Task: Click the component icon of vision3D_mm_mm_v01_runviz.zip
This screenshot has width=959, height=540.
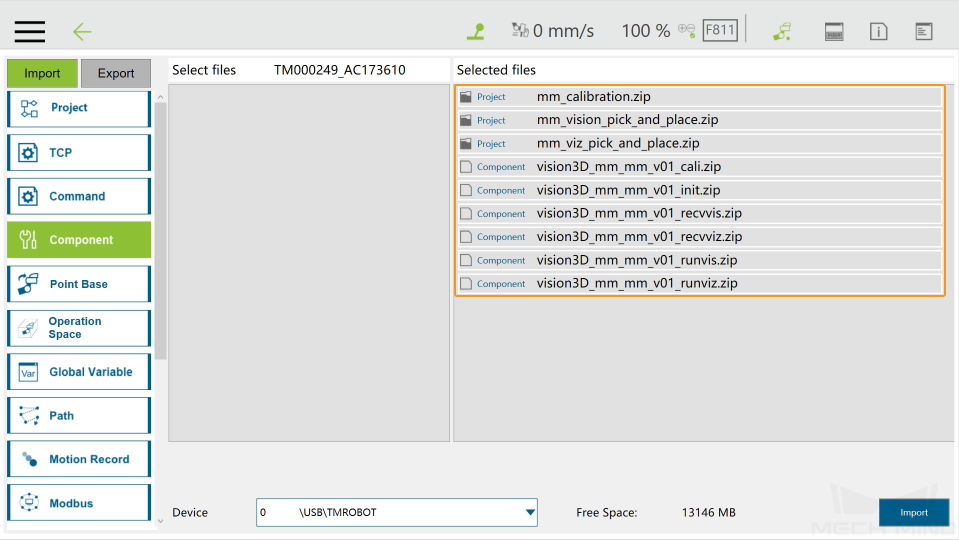Action: pos(466,284)
